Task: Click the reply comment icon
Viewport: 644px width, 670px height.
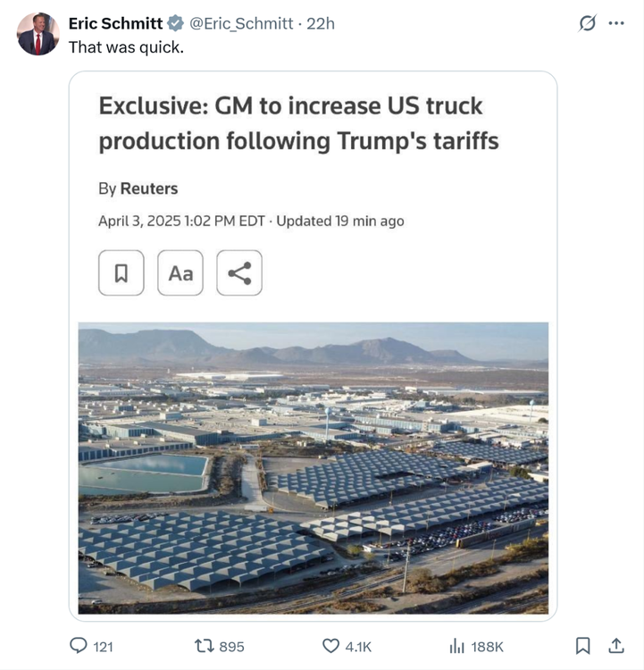Action: pos(79,645)
